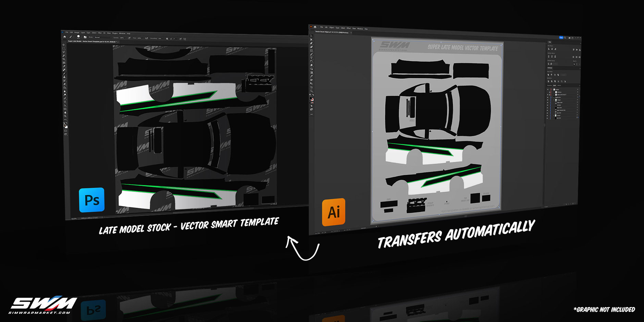Open the Photoshop Home screen icon
Screen dimensions: 644x322
65,37
